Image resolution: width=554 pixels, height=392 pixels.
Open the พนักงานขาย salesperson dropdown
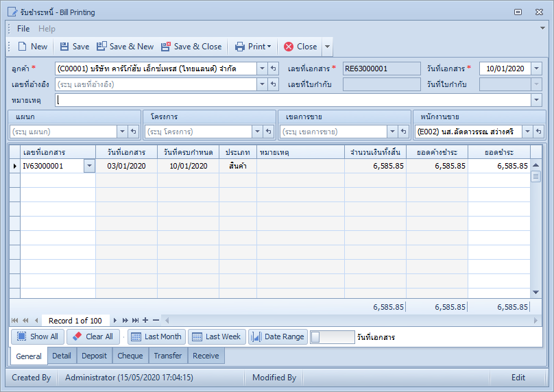[527, 132]
